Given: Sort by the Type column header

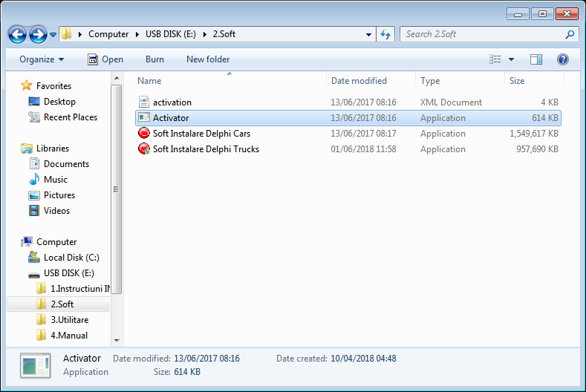Looking at the screenshot, I should coord(430,81).
